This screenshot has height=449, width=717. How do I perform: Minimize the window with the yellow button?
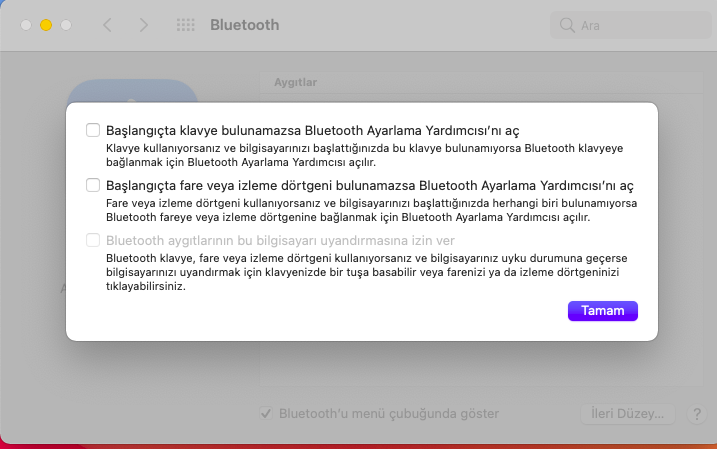(45, 25)
